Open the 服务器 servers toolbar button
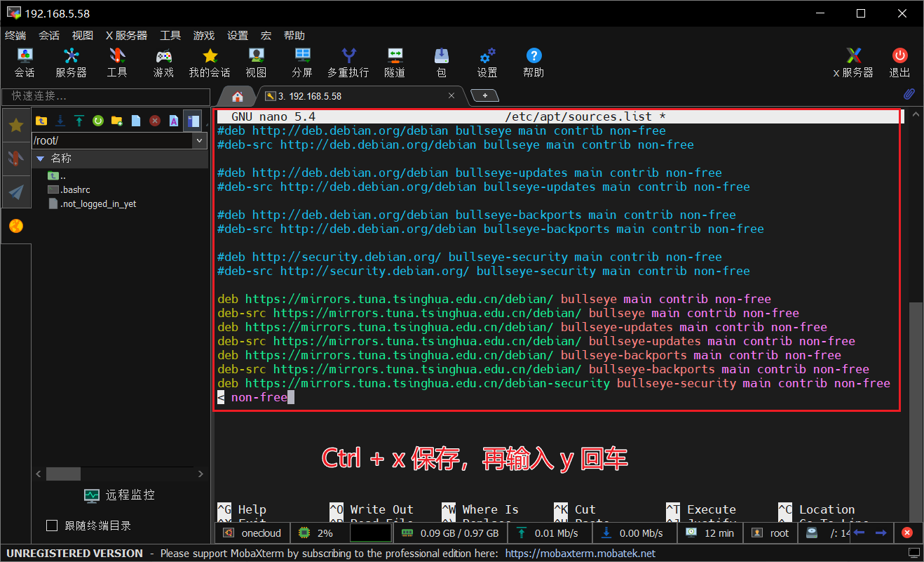The height and width of the screenshot is (562, 924). pos(71,62)
